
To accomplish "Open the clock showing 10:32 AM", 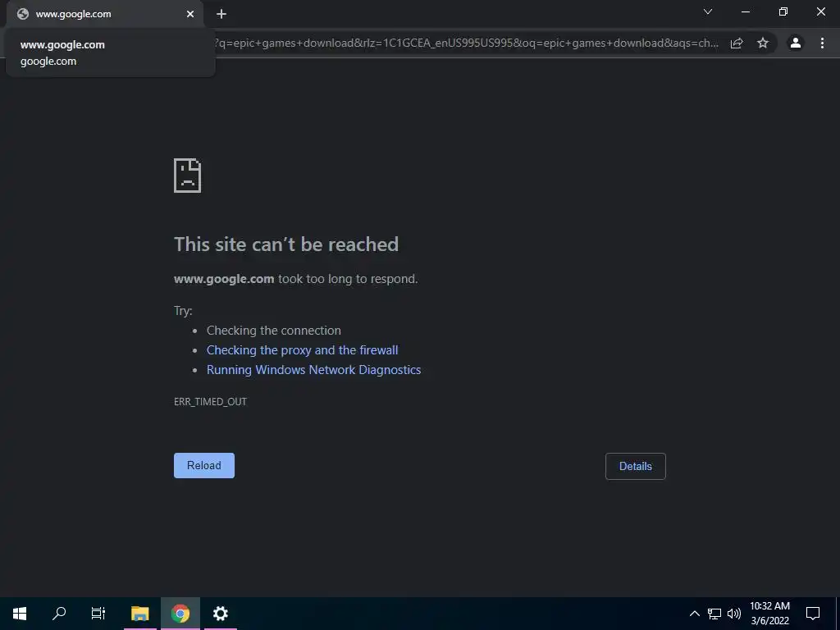I will tap(769, 614).
